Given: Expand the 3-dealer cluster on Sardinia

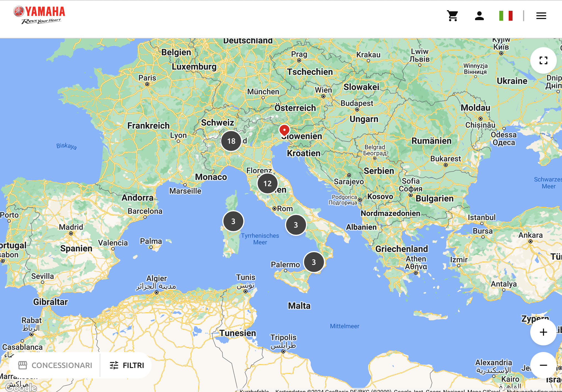Looking at the screenshot, I should 233,221.
